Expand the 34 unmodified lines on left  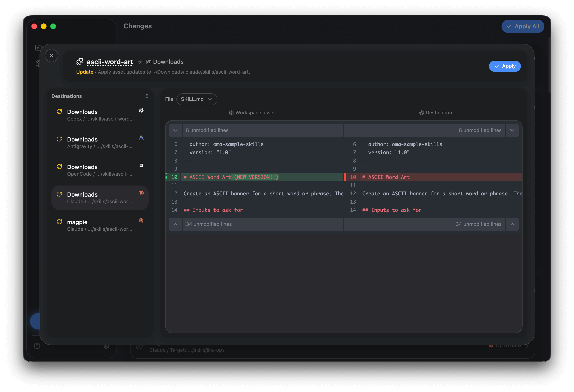(x=175, y=224)
